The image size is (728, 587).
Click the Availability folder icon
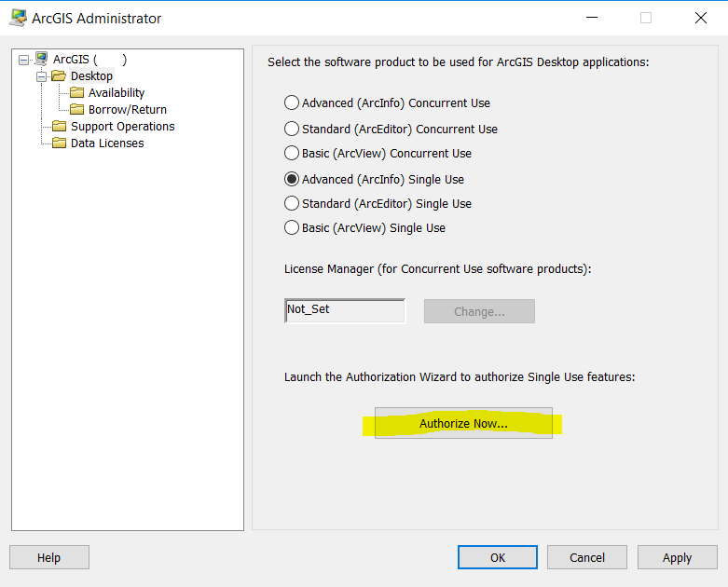click(76, 92)
